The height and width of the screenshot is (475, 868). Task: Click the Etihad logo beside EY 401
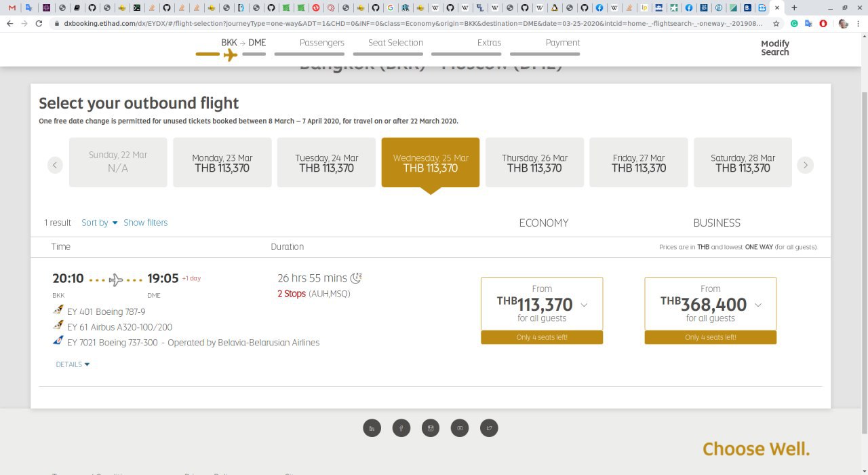click(58, 311)
